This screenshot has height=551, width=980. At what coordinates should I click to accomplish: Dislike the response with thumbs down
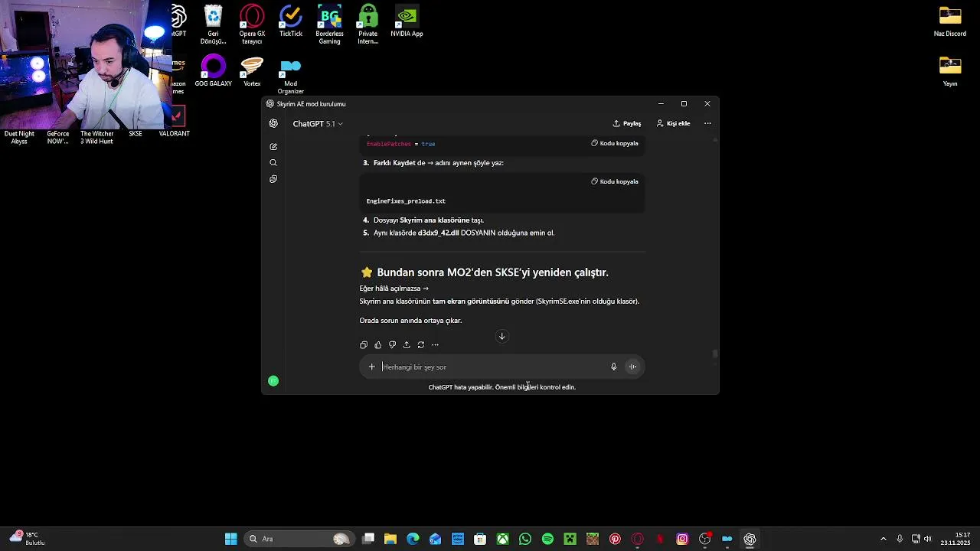(392, 345)
